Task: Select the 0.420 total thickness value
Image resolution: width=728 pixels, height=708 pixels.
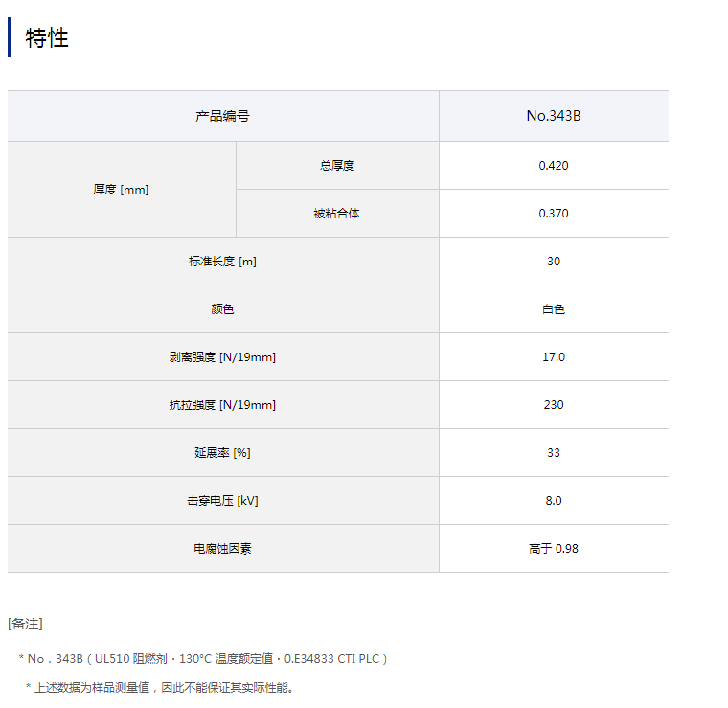Action: click(x=553, y=166)
